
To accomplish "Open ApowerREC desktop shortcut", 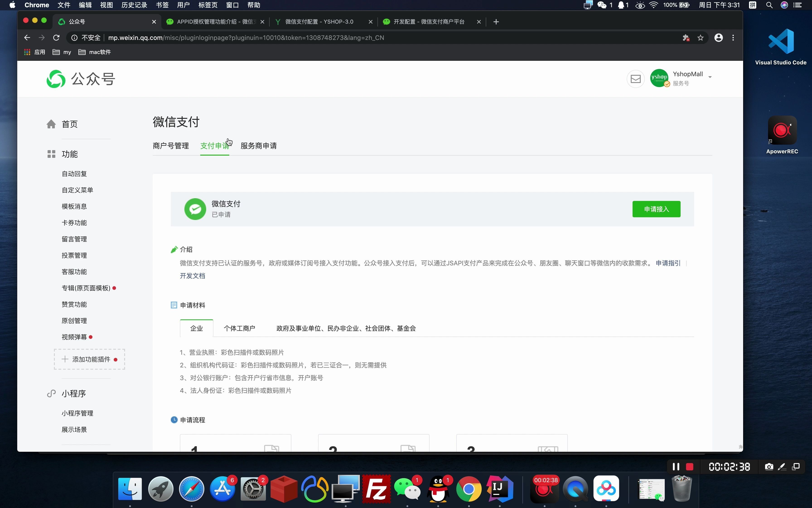I will [782, 135].
